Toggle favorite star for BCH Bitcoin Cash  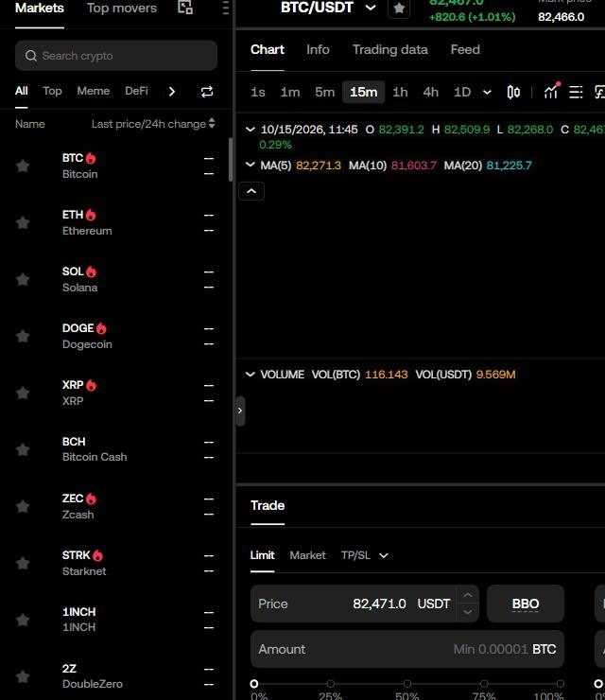click(23, 449)
